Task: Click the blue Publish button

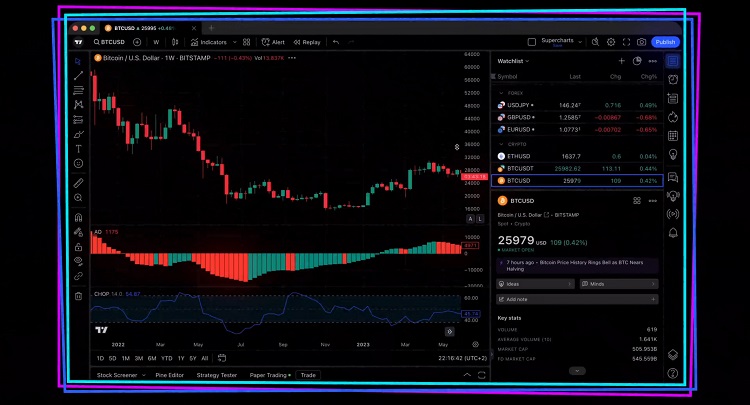Action: 665,42
